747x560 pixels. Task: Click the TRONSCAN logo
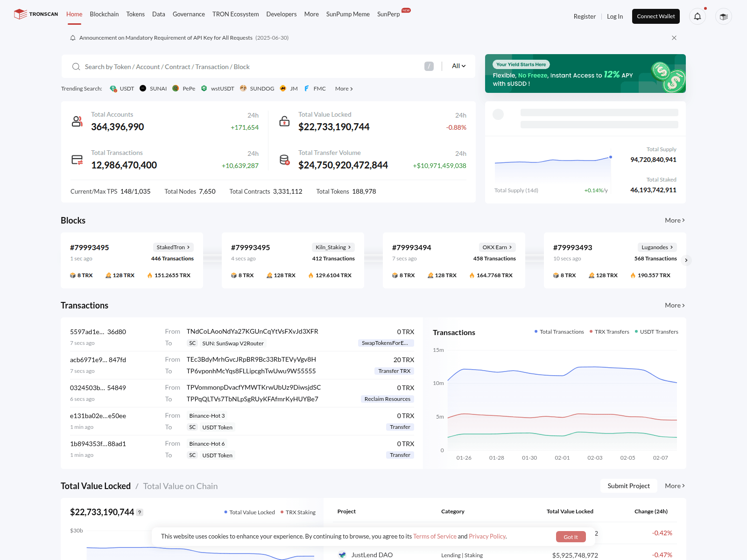(x=36, y=14)
